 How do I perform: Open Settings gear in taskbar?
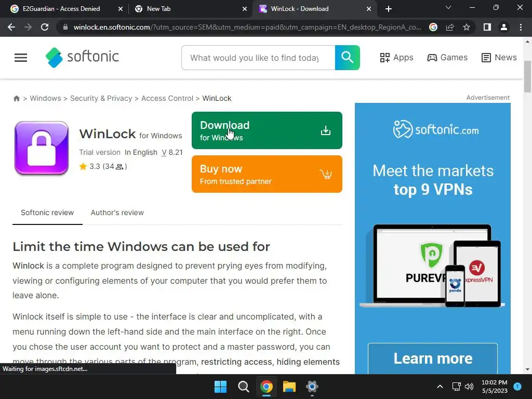coord(312,387)
